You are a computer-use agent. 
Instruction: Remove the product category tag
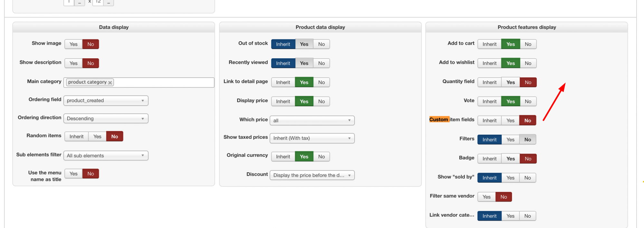coord(110,83)
